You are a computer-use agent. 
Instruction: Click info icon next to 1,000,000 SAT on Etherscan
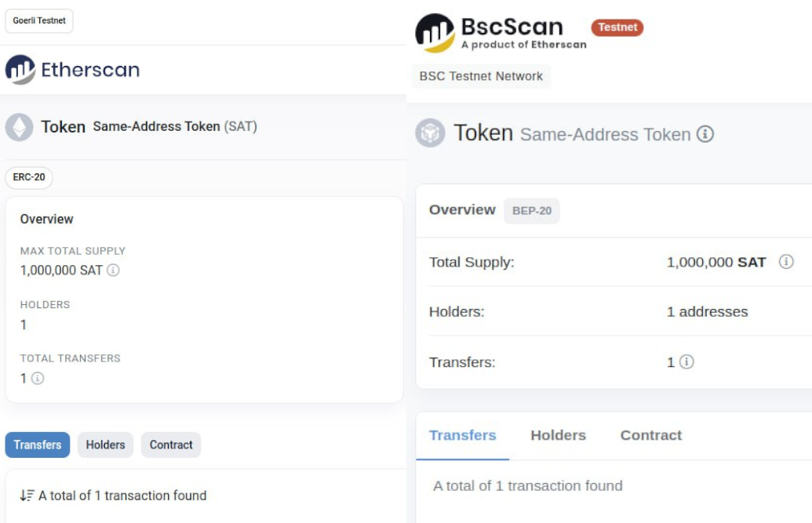113,271
